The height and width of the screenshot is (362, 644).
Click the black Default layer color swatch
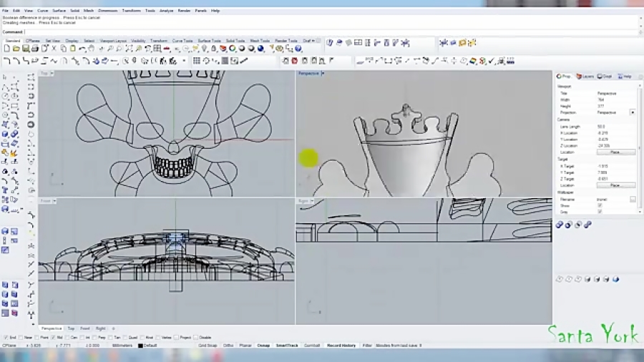tap(140, 346)
